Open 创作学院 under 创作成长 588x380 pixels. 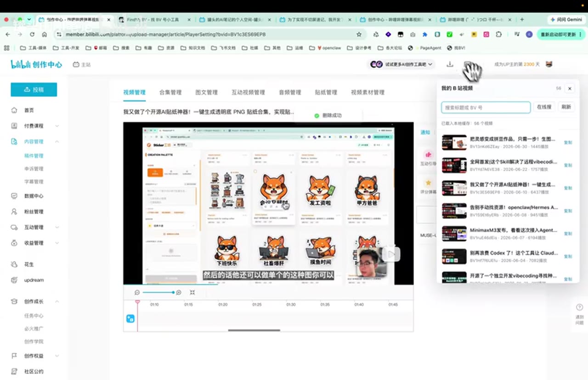[x=34, y=341]
